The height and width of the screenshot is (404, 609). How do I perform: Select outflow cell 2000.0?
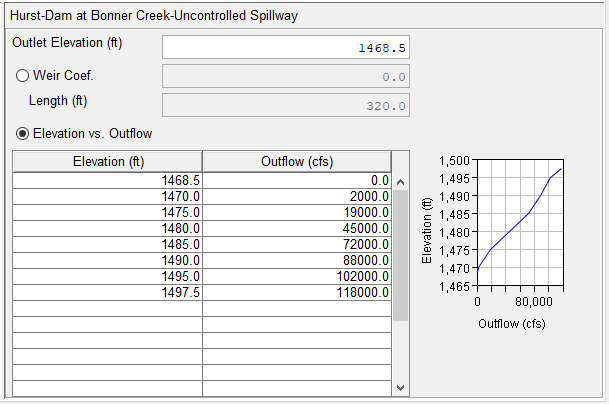[296, 196]
